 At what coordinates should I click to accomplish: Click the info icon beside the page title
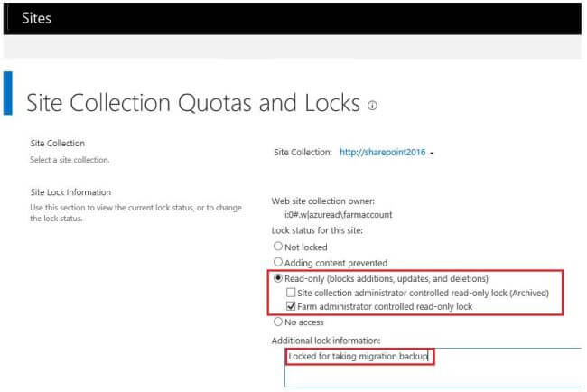tap(372, 106)
